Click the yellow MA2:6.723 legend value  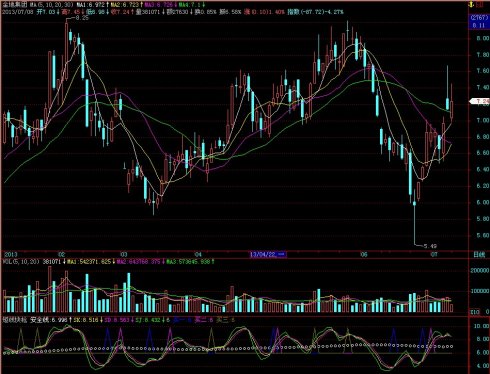coord(126,5)
